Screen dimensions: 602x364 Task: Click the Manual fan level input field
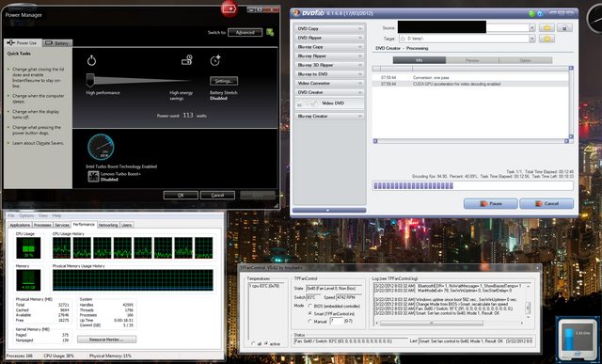coord(337,321)
